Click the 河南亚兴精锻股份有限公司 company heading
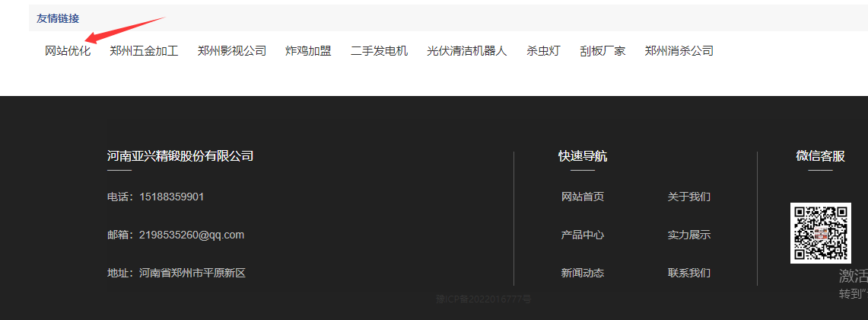The image size is (868, 320). [180, 156]
